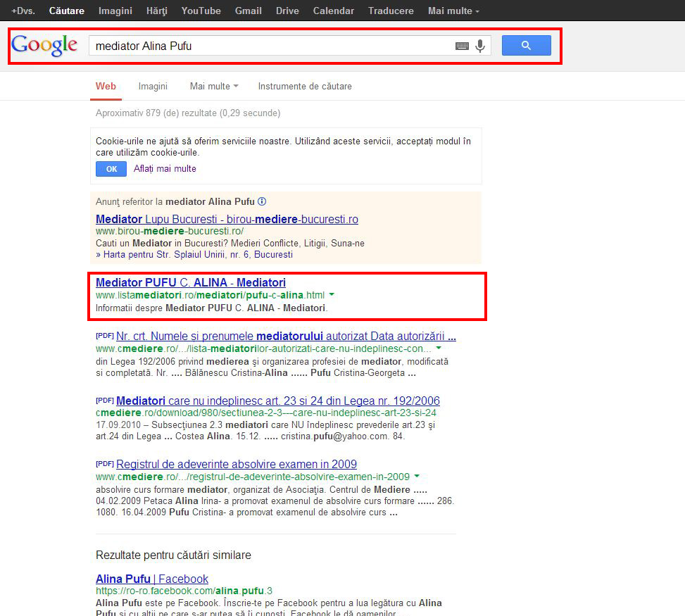685x616 pixels.
Task: Open YouTube from top bar
Action: (x=201, y=11)
